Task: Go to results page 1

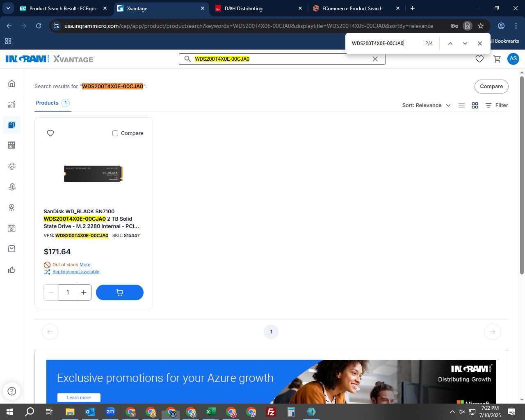Action: point(271,332)
